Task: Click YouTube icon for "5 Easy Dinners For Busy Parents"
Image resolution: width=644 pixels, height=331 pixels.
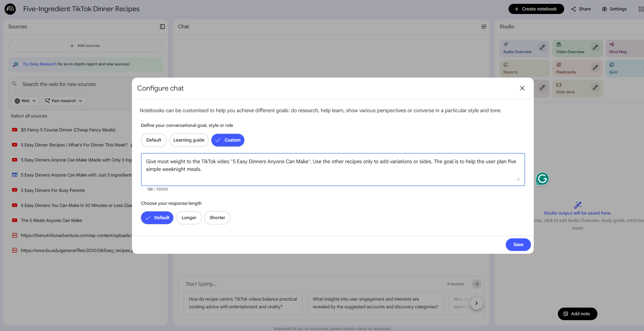Action: click(15, 190)
